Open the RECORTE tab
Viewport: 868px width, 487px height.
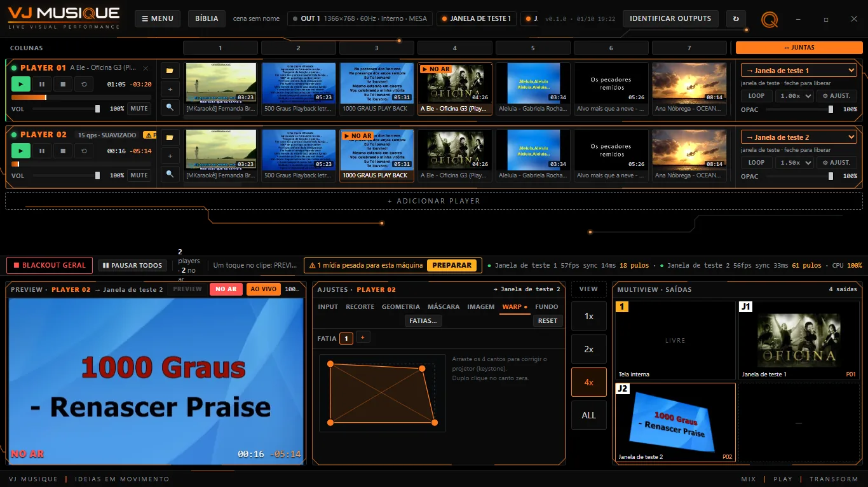(360, 307)
